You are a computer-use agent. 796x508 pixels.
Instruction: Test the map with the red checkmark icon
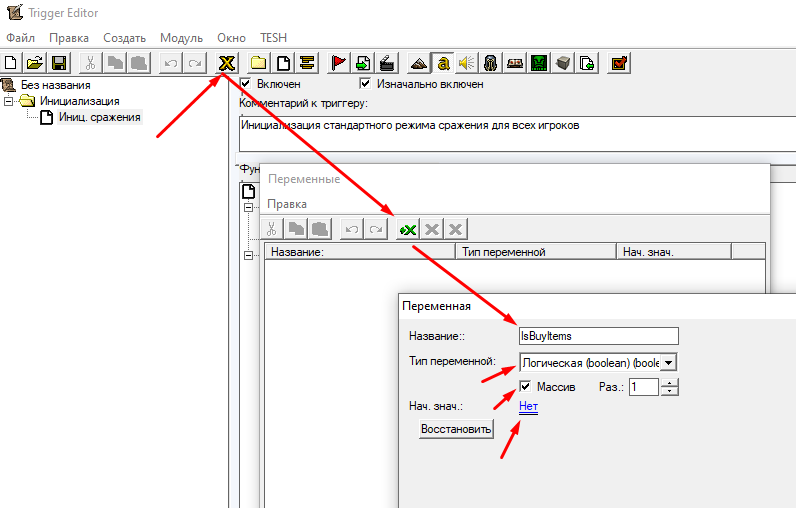619,63
